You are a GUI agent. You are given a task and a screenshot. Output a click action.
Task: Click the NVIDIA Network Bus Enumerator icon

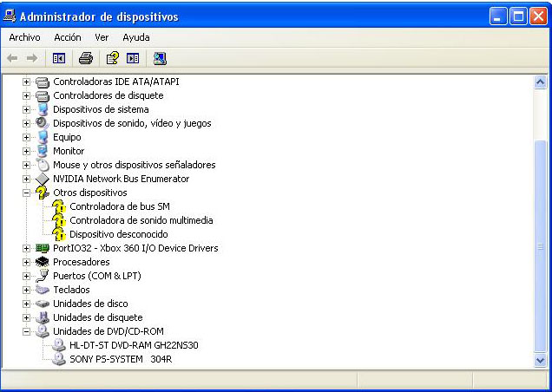click(x=43, y=179)
